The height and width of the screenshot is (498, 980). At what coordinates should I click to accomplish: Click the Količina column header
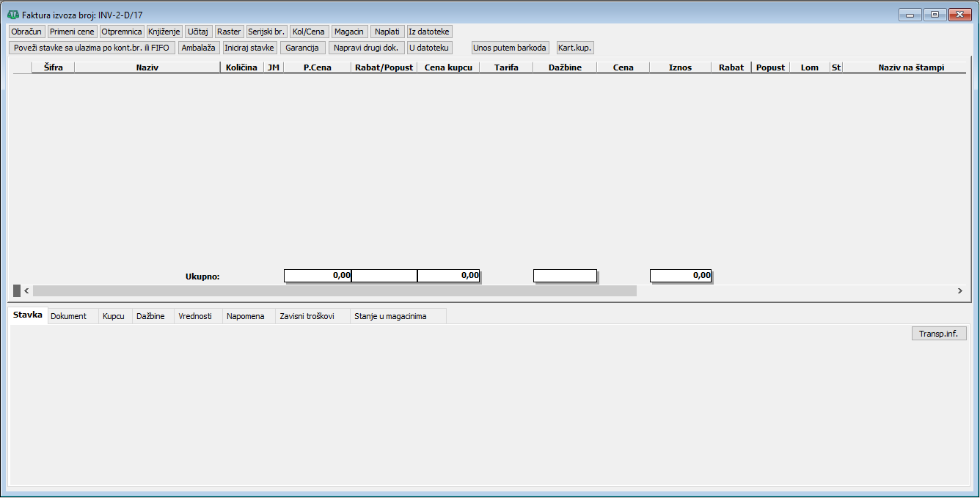coord(242,67)
